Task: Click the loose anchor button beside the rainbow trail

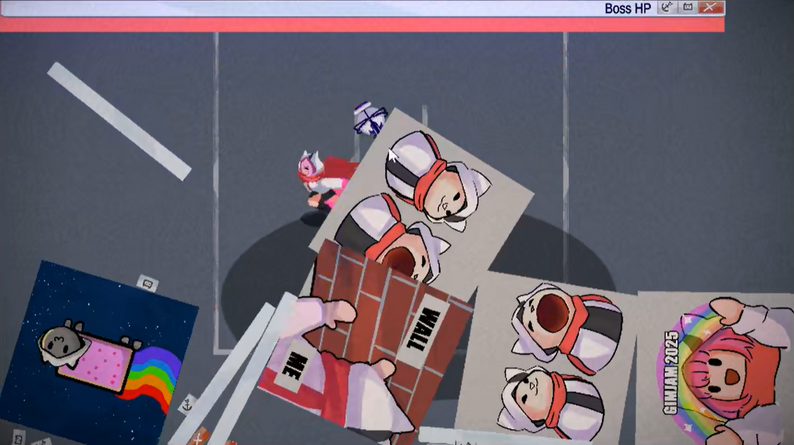Action: [187, 404]
